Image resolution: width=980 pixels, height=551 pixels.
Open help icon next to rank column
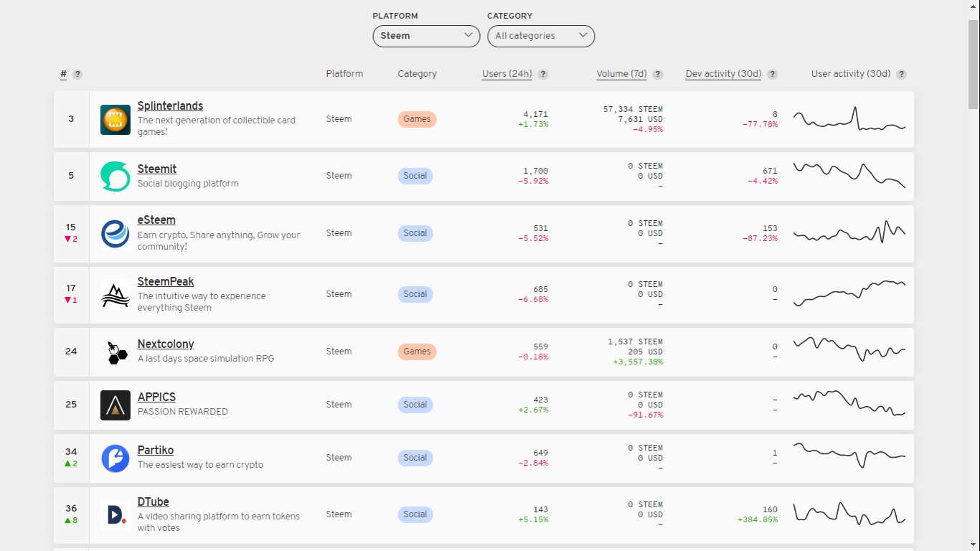[77, 75]
